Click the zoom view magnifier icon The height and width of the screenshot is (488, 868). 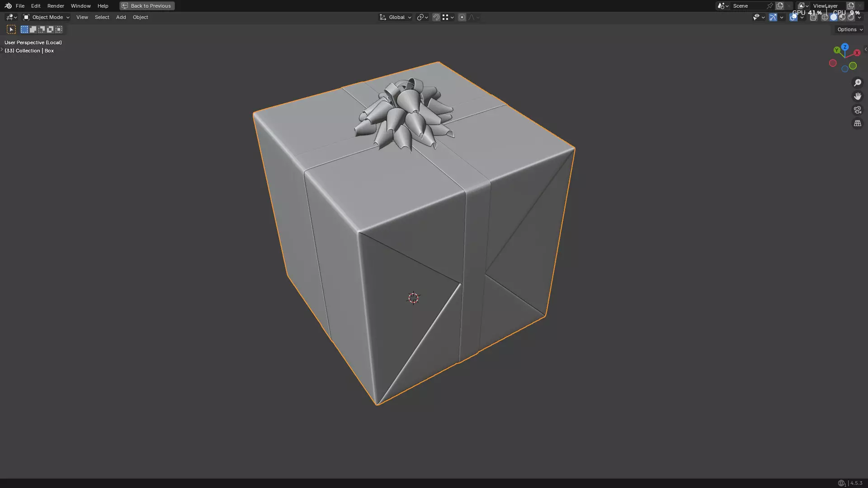(x=858, y=83)
